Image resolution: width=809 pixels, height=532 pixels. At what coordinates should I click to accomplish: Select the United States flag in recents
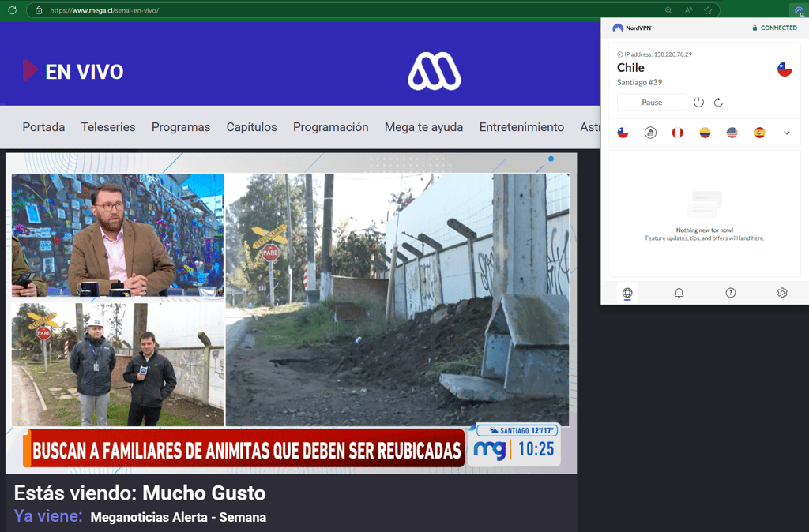[x=732, y=133]
